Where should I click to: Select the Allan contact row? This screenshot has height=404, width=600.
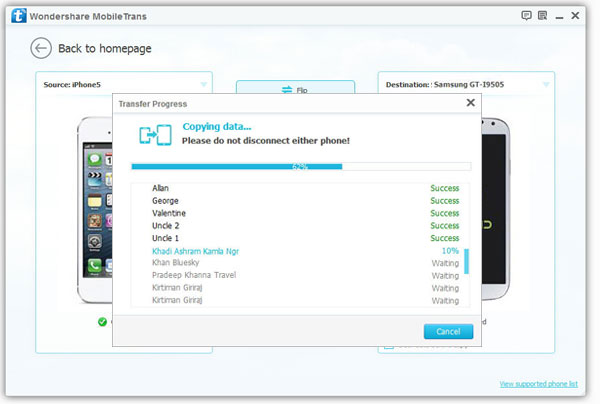click(300, 188)
